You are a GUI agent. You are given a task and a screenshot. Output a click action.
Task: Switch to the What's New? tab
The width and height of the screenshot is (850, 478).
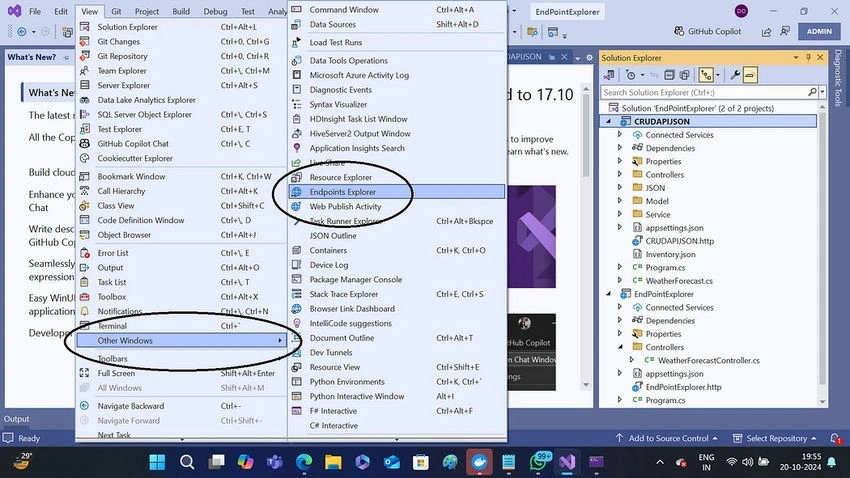[31, 57]
